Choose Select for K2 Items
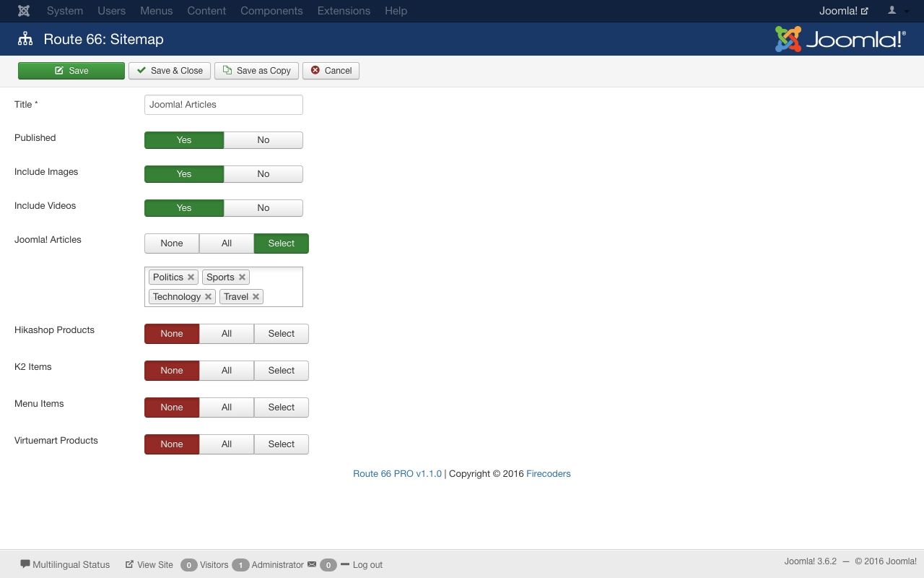This screenshot has width=924, height=578. click(282, 371)
